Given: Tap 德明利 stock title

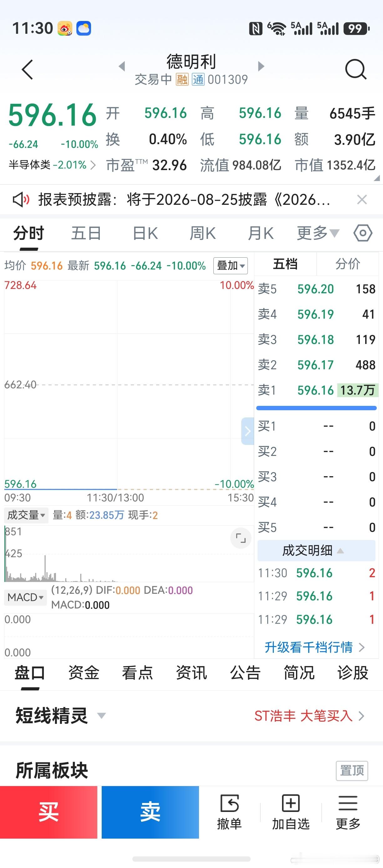Looking at the screenshot, I should pyautogui.click(x=191, y=62).
